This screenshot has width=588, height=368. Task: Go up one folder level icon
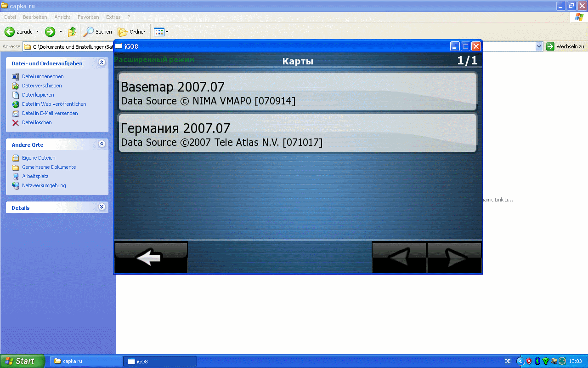[72, 32]
